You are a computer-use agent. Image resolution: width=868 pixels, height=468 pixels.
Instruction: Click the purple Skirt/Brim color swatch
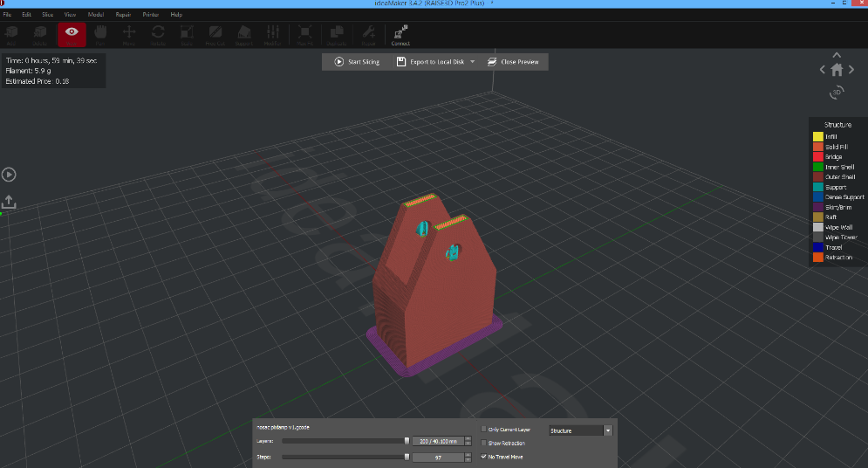pos(817,207)
